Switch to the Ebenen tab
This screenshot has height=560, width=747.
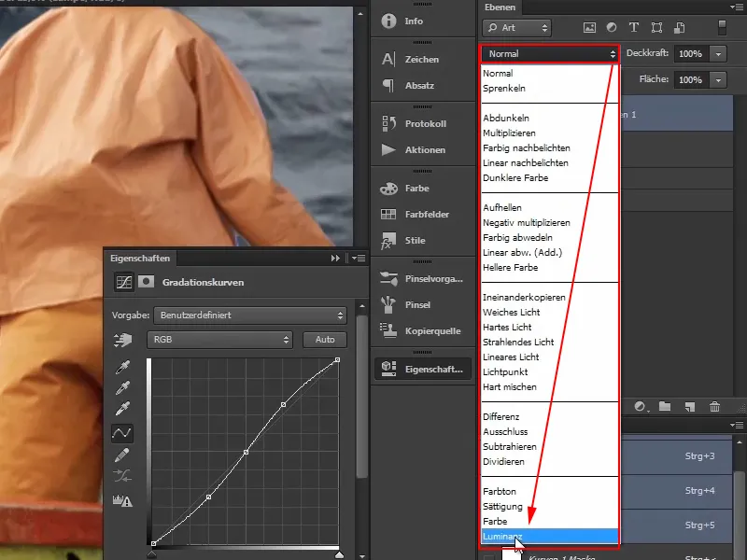500,7
